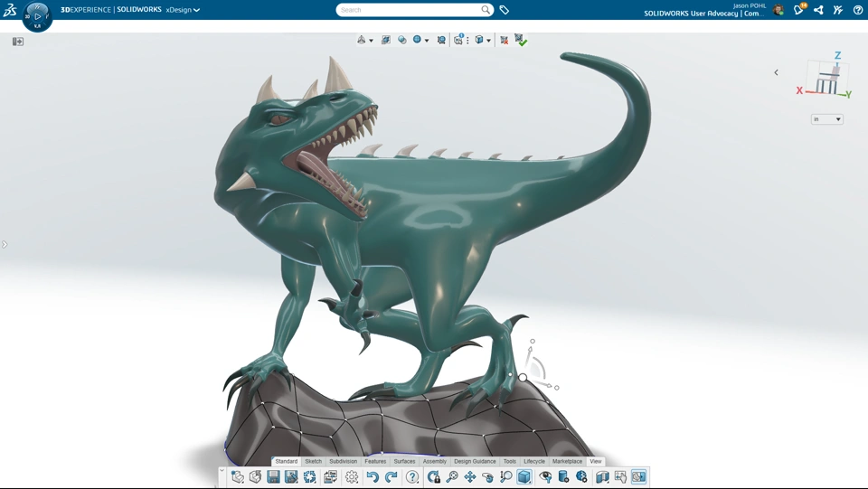This screenshot has width=868, height=489.
Task: Click the capture image icon
Action: click(441, 40)
